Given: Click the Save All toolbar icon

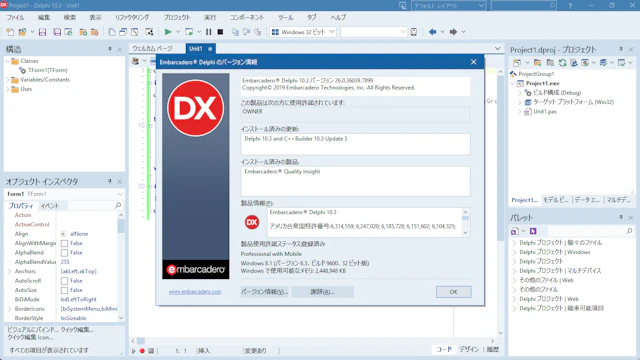Looking at the screenshot, I should pos(57,32).
